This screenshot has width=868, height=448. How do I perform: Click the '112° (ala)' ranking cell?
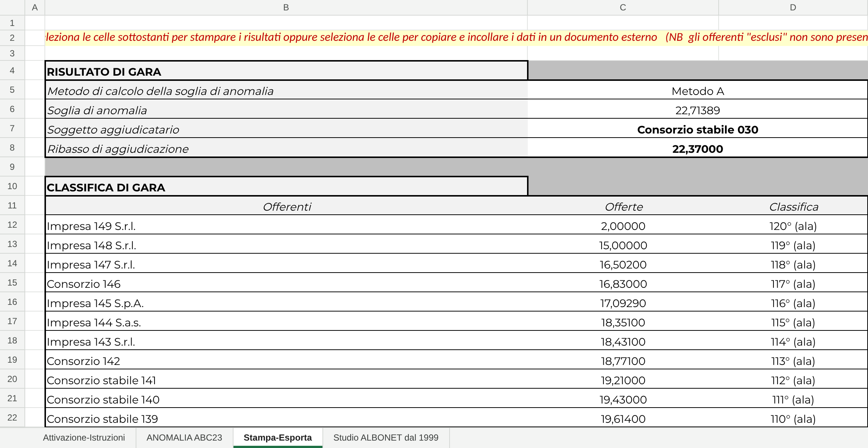pos(793,380)
